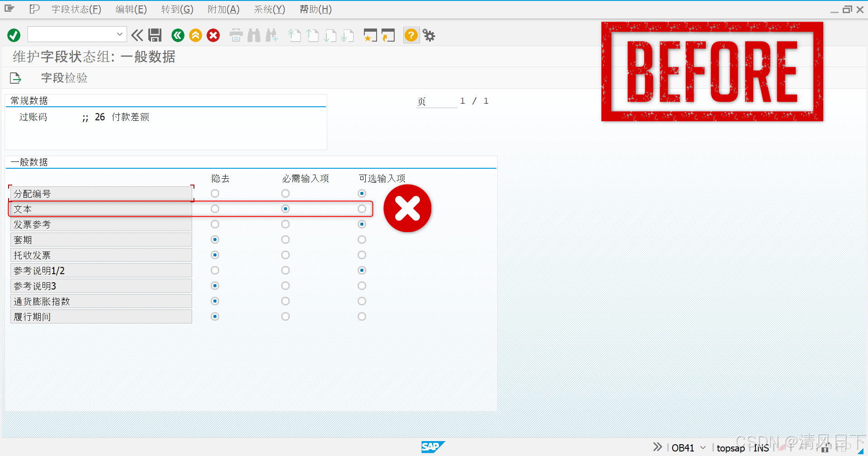The height and width of the screenshot is (456, 868).
Task: Set 文本 field to 可选输入项
Action: (x=362, y=209)
